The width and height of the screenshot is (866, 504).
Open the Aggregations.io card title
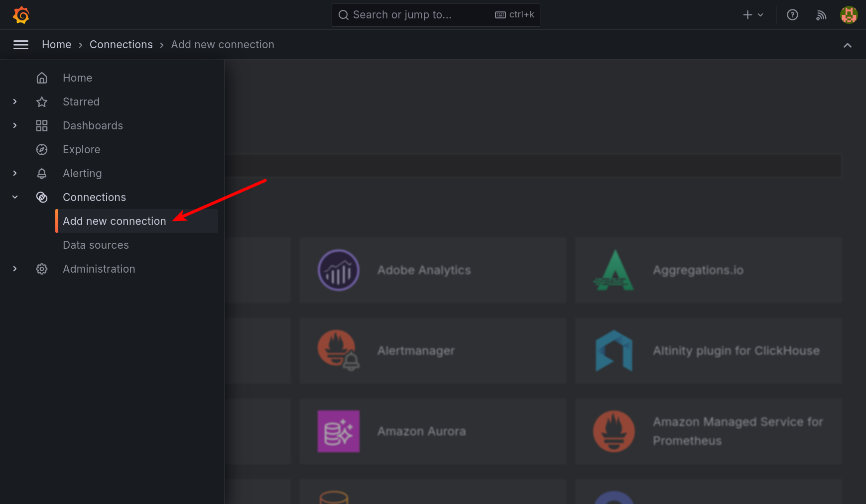point(698,270)
